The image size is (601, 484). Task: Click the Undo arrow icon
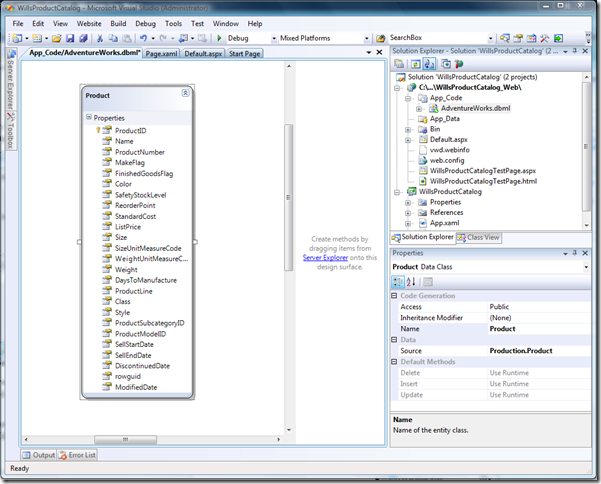pyautogui.click(x=143, y=38)
